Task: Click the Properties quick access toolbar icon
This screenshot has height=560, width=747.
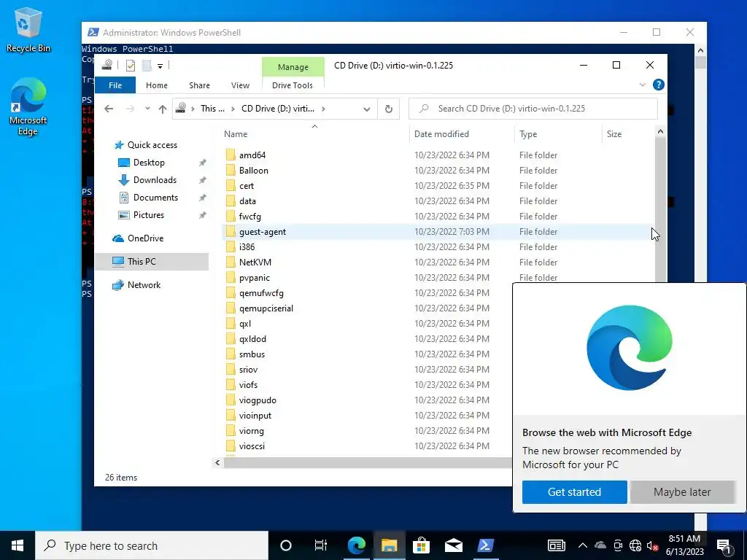Action: [x=130, y=66]
